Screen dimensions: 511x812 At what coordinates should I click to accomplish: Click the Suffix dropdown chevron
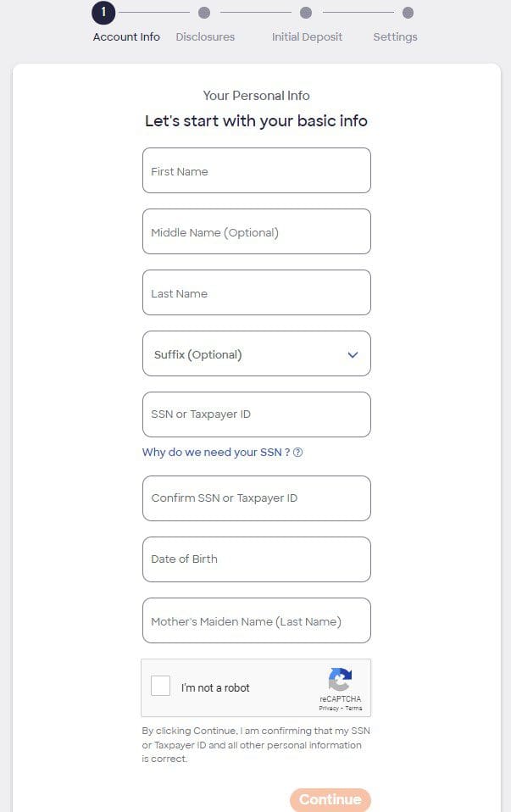click(x=353, y=354)
